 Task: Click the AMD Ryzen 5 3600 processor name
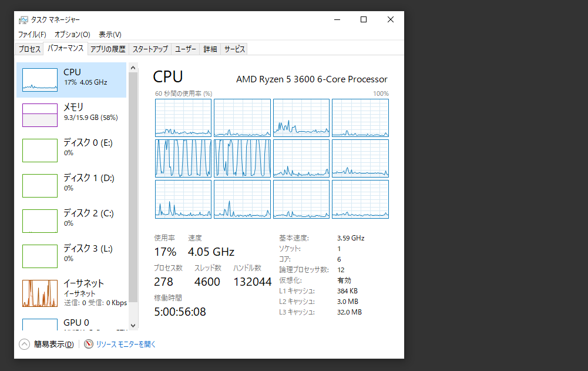[312, 79]
